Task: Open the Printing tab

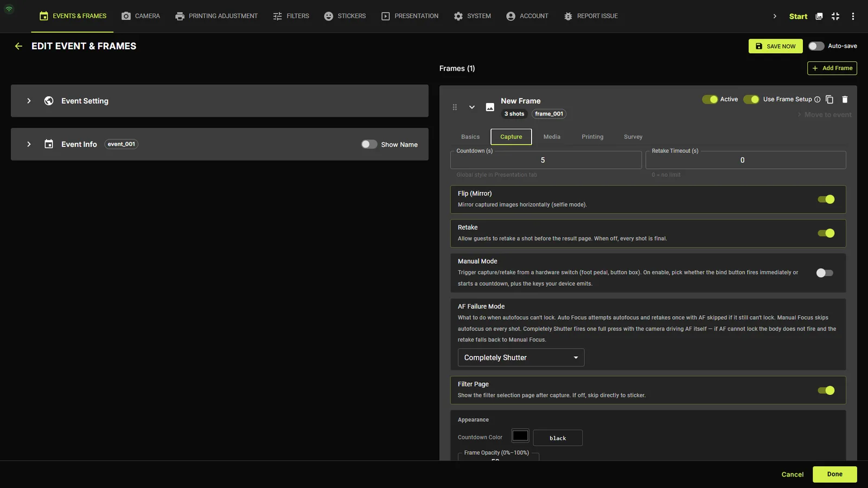Action: click(592, 137)
